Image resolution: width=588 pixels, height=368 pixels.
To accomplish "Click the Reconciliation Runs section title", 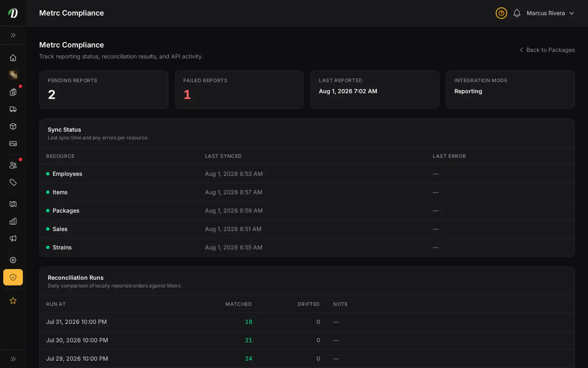I will click(x=76, y=278).
